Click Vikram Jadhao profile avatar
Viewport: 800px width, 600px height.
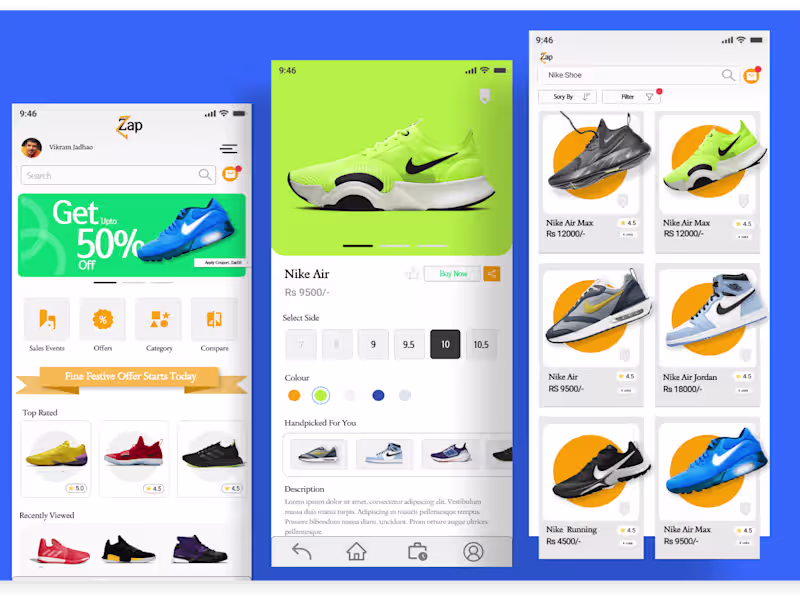(31, 147)
